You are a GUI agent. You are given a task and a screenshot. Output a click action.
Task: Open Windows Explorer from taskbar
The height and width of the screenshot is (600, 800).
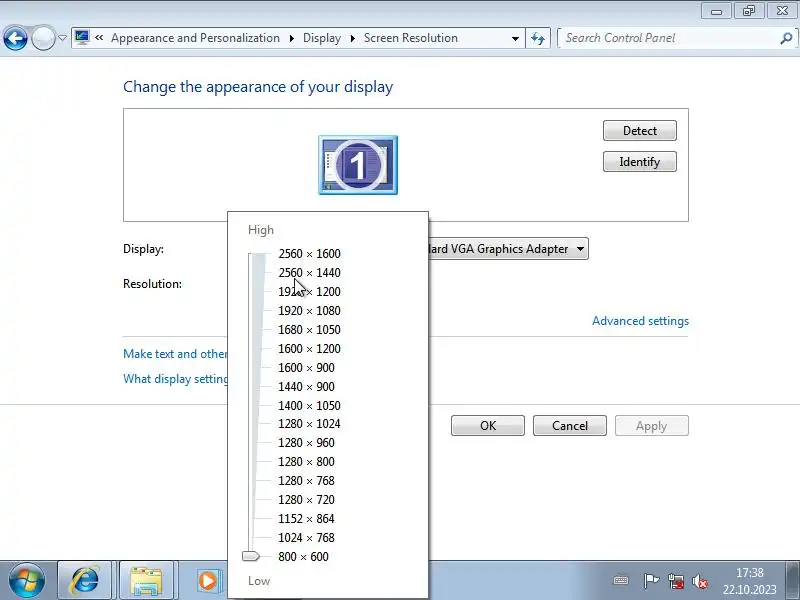point(146,581)
